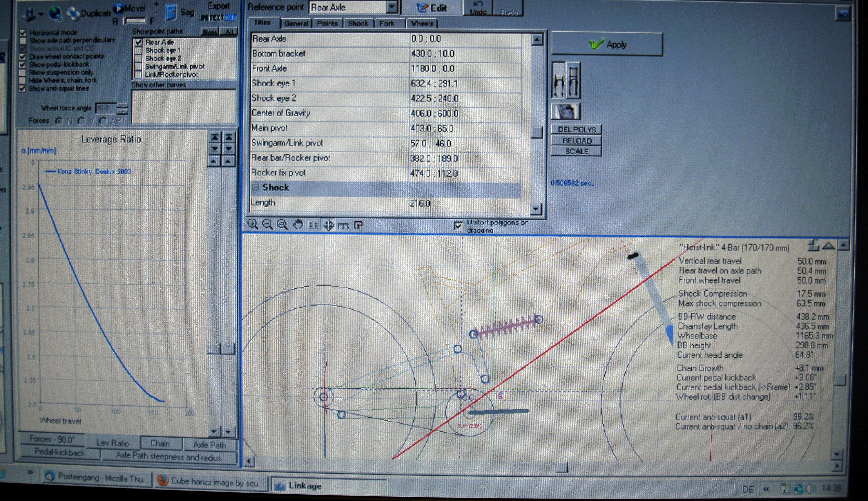868x501 pixels.
Task: Enable Hide Wheels, chain, fork checkbox
Action: click(x=22, y=81)
